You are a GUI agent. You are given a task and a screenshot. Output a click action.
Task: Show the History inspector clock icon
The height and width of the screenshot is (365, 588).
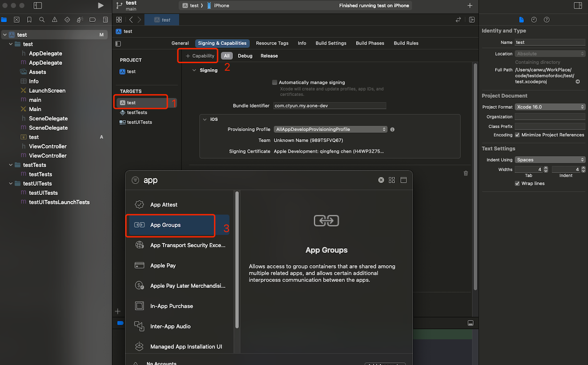pos(534,20)
